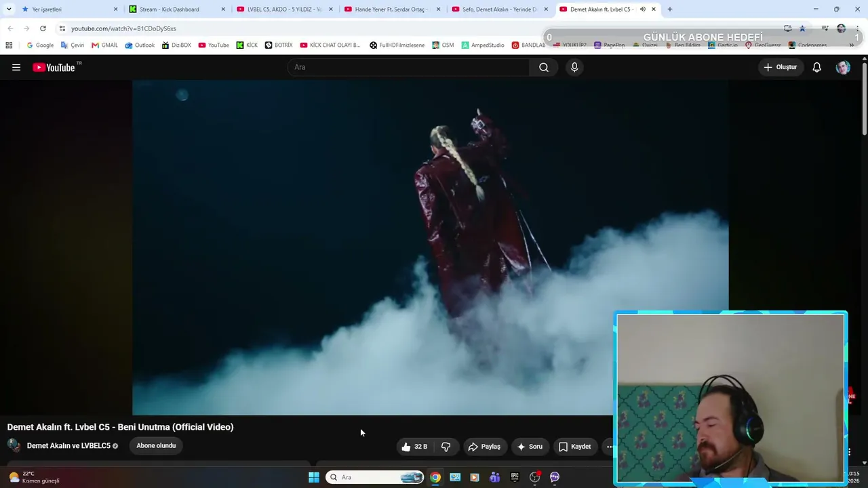Viewport: 868px width, 488px height.
Task: Open the KİCK bookmark
Action: [248, 45]
